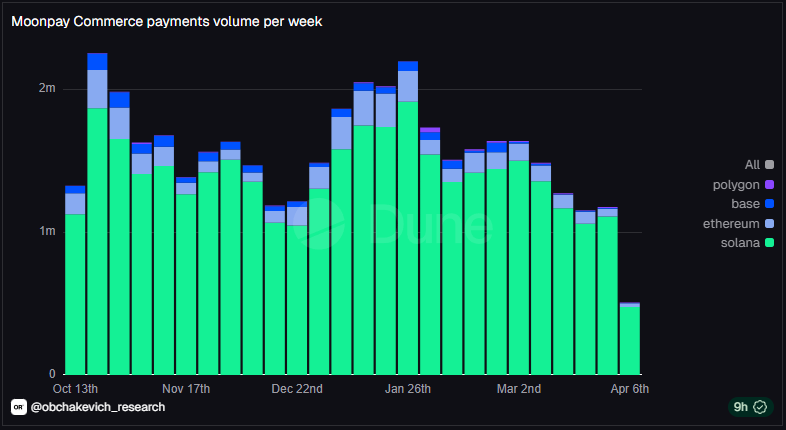Click the green solana legend dot
This screenshot has height=430, width=786.
(769, 243)
